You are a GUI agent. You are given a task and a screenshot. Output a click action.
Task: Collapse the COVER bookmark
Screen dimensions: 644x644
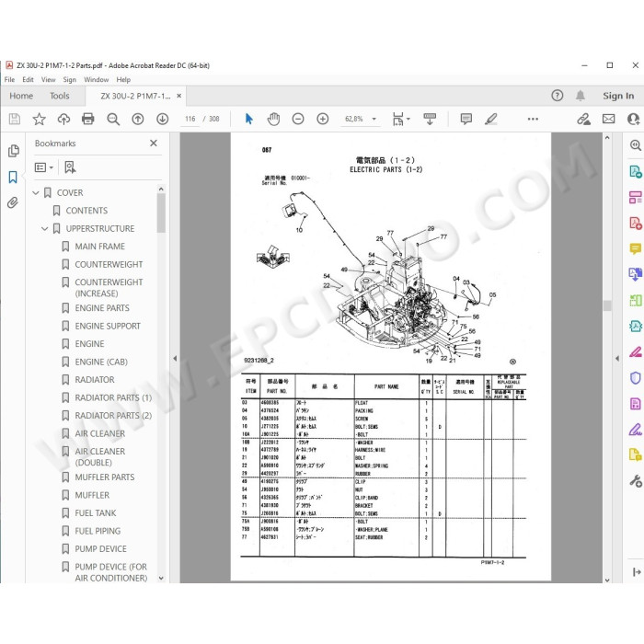tap(36, 192)
